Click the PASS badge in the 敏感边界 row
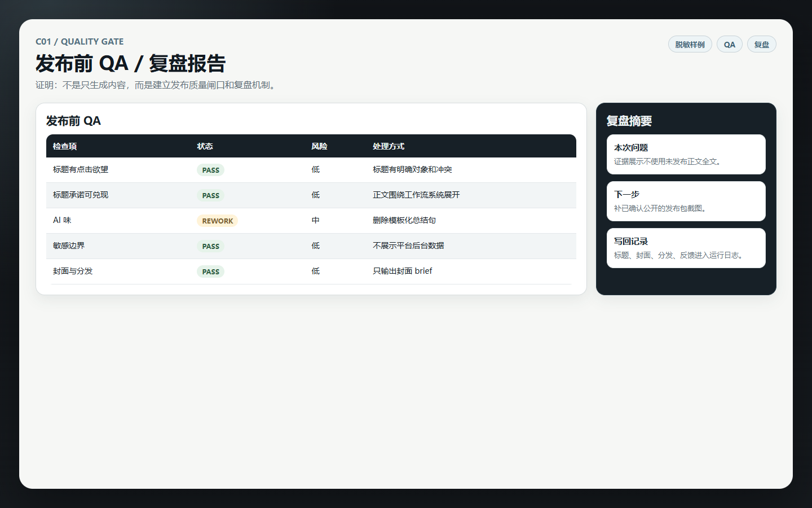 pos(210,246)
